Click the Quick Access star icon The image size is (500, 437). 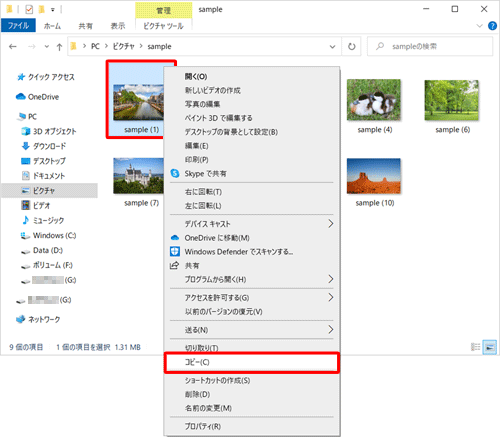21,77
